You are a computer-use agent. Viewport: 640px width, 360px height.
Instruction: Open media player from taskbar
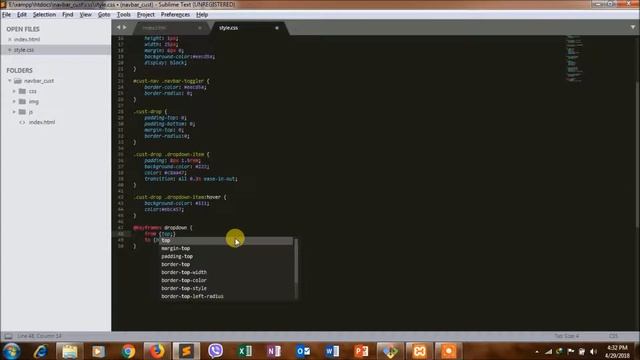(x=98, y=351)
